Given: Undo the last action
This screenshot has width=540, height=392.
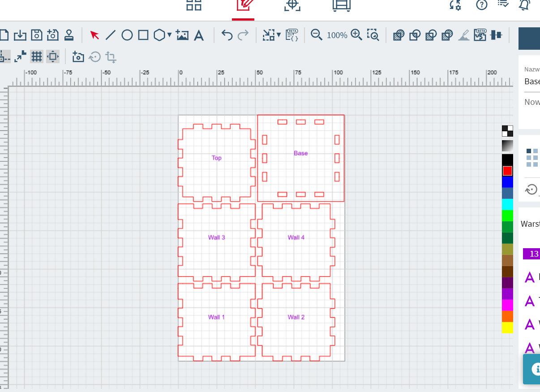Looking at the screenshot, I should coord(227,35).
